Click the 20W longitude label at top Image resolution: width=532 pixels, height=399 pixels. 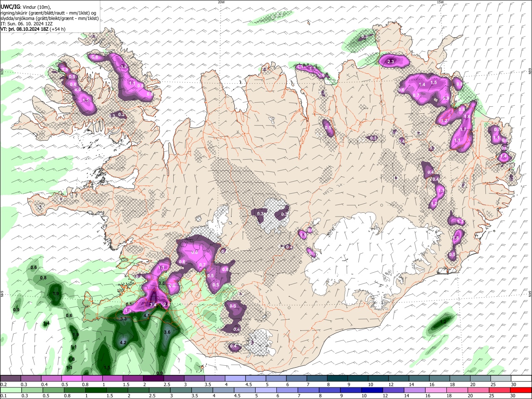pyautogui.click(x=221, y=2)
